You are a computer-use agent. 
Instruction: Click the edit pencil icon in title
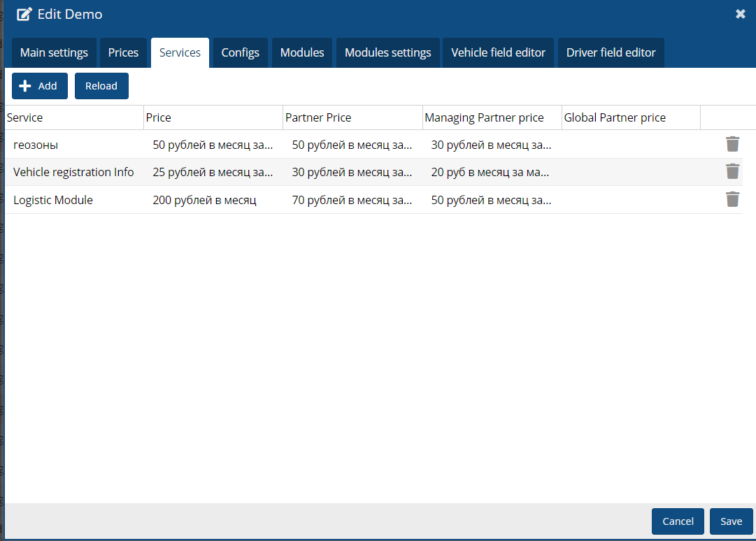[x=24, y=14]
